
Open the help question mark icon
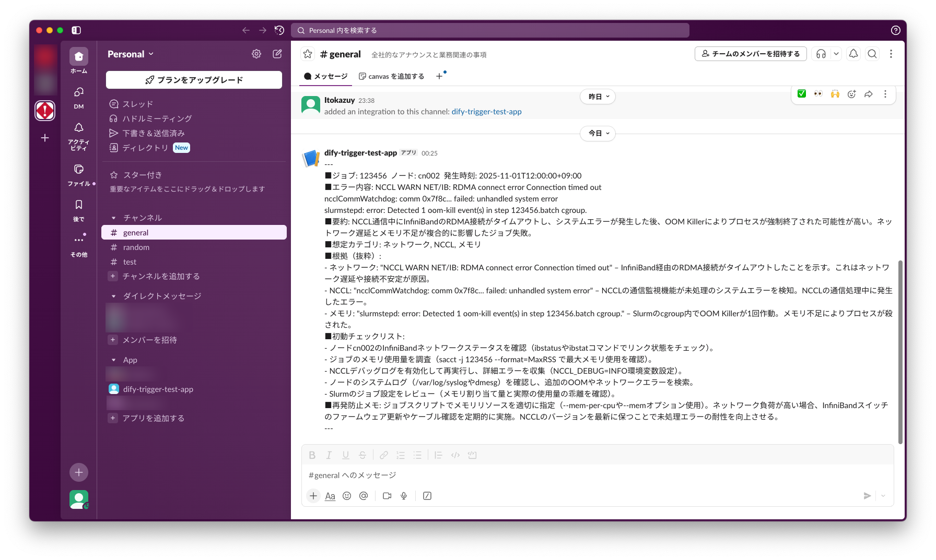click(x=896, y=30)
